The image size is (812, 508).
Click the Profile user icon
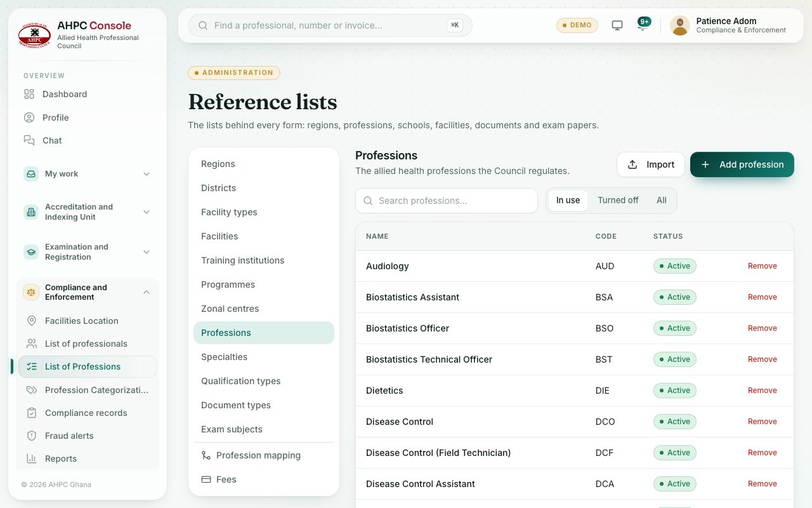[29, 117]
